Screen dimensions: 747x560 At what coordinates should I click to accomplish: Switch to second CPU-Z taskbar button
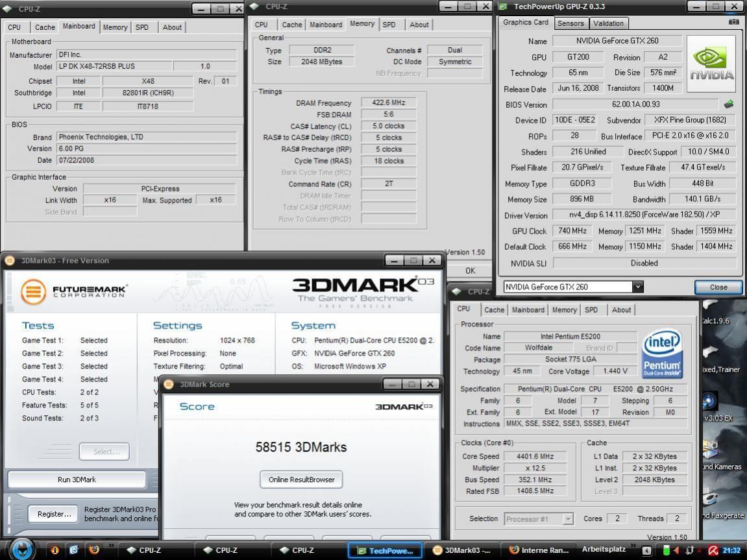point(232,550)
